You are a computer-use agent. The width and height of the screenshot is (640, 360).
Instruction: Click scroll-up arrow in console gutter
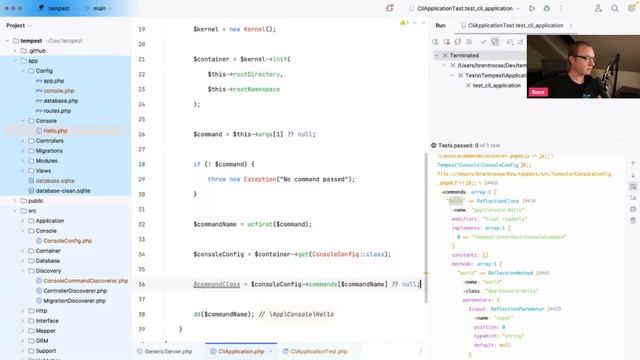pos(633,164)
